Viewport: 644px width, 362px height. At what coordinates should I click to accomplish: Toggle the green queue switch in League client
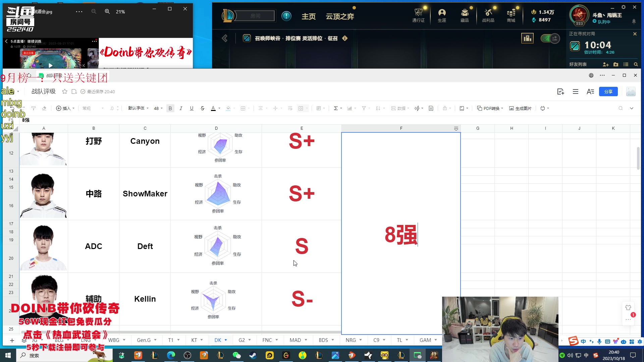pyautogui.click(x=550, y=39)
